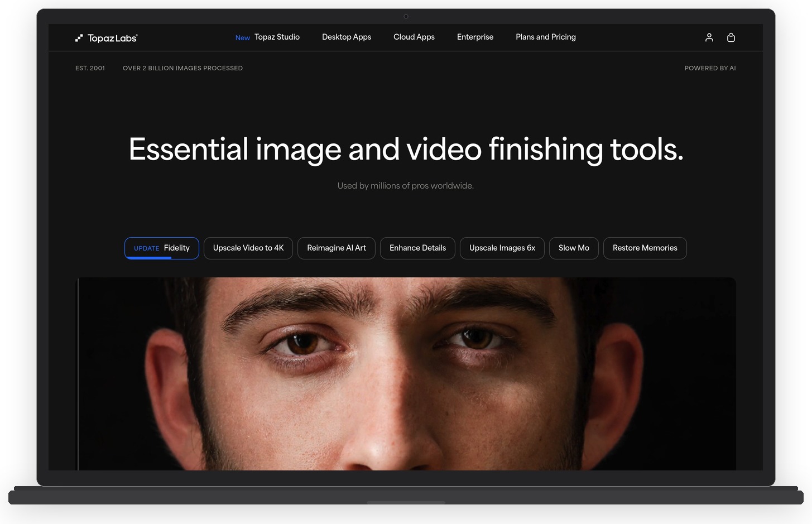The height and width of the screenshot is (524, 812).
Task: Click the Topaz Labs logo icon
Action: tap(78, 37)
